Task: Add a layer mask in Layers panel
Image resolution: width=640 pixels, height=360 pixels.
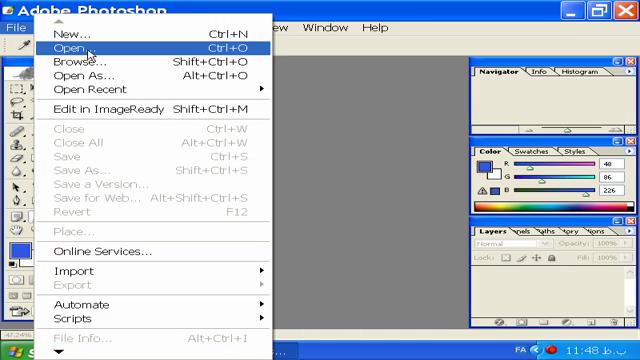Action: pyautogui.click(x=521, y=322)
